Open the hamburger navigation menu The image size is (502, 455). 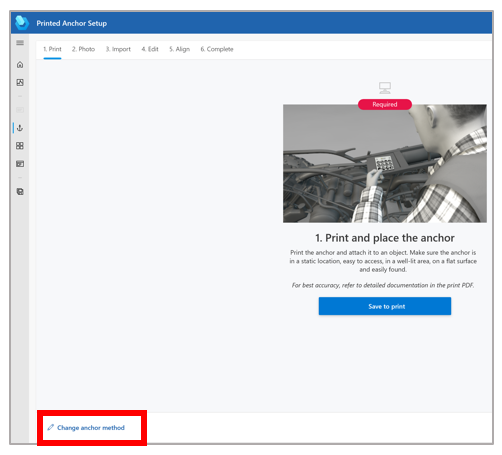click(20, 43)
